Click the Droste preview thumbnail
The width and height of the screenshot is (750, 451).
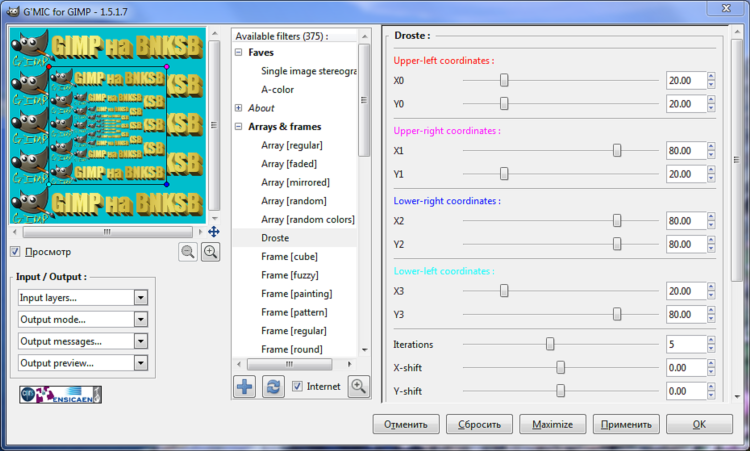(108, 125)
